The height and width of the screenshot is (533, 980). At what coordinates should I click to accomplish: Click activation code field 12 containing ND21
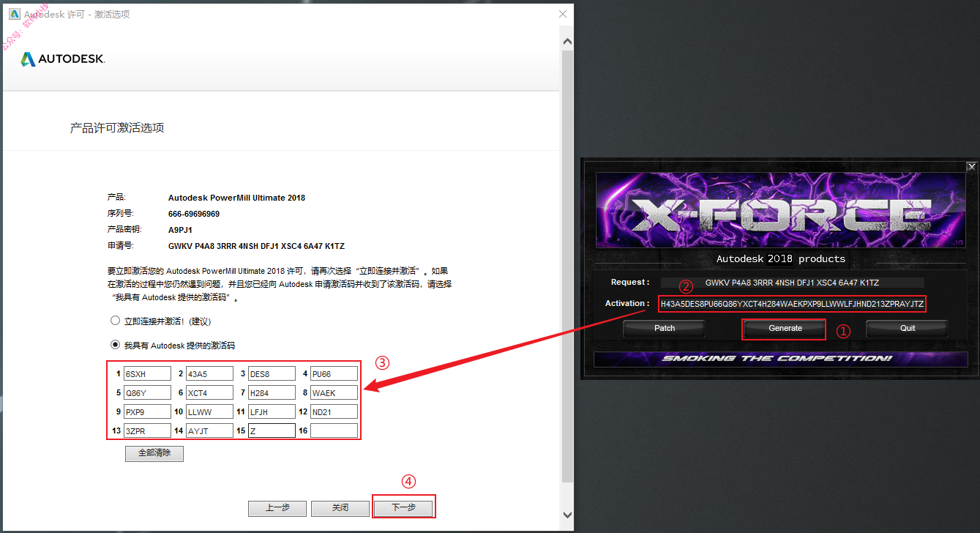point(334,411)
